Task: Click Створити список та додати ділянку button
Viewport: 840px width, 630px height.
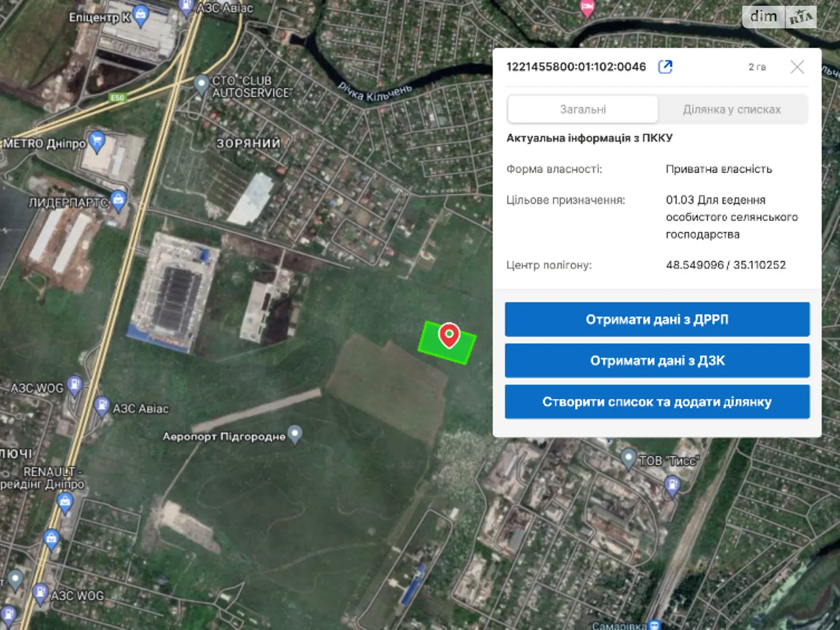Action: pos(657,402)
